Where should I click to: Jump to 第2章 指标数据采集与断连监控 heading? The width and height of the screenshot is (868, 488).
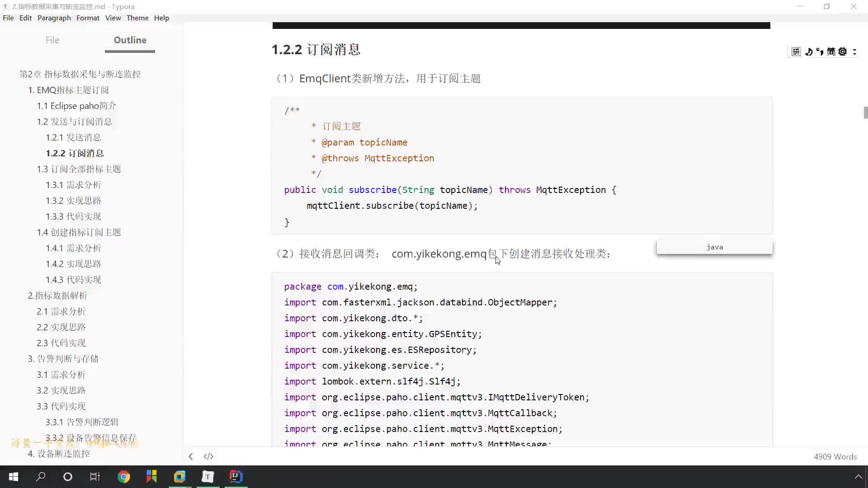coord(80,74)
